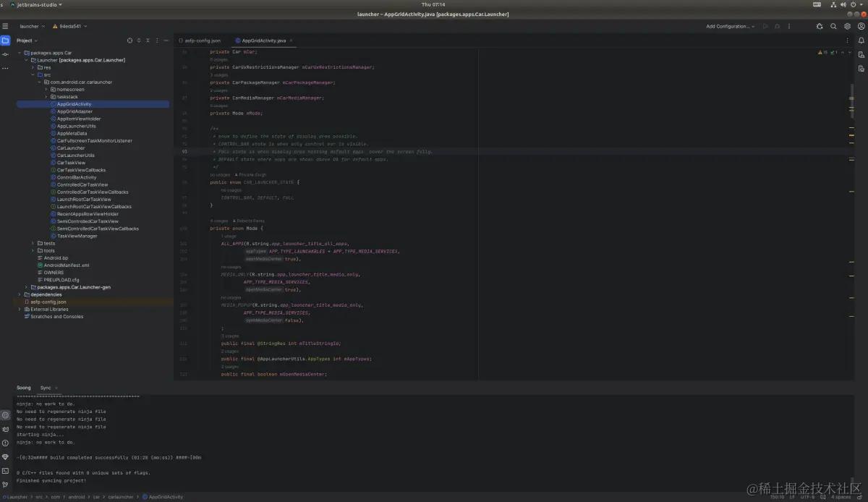
Task: Open AppGridAdapter class in tree
Action: [x=75, y=111]
